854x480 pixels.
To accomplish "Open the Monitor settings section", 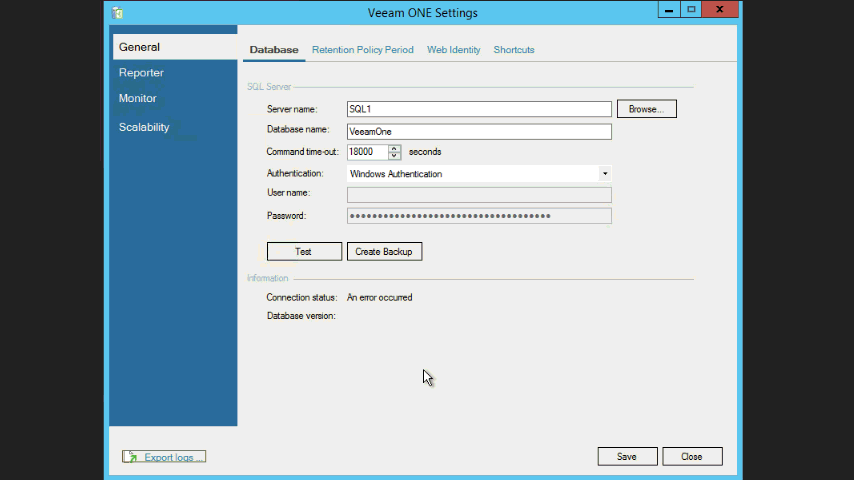I will 137,98.
